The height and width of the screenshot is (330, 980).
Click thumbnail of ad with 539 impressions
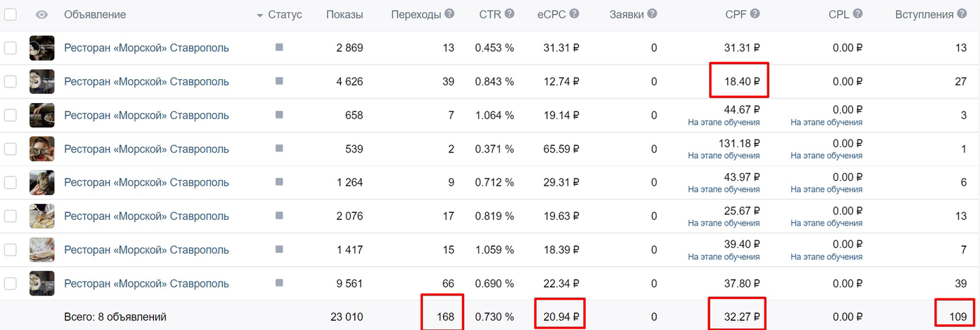(42, 149)
